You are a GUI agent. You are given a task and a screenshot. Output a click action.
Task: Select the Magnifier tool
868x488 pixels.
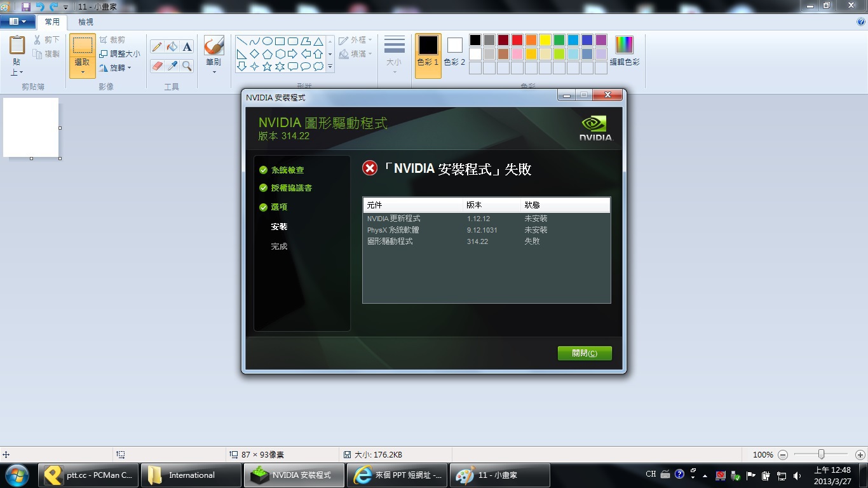click(x=187, y=66)
